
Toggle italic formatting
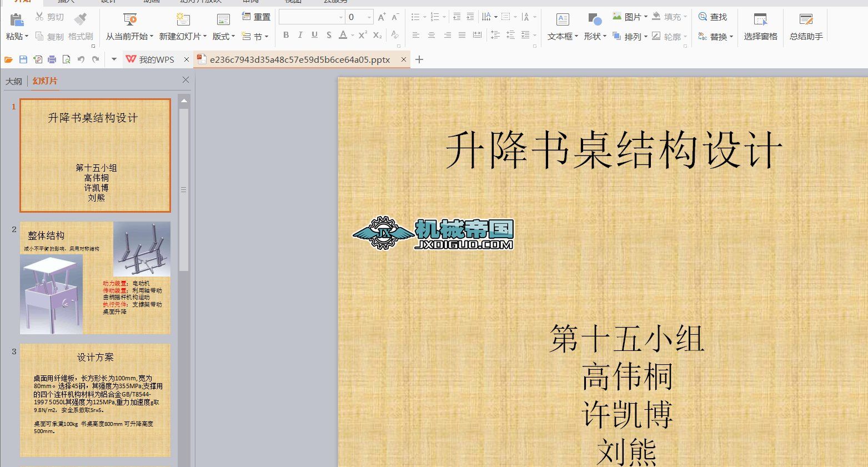tap(300, 35)
